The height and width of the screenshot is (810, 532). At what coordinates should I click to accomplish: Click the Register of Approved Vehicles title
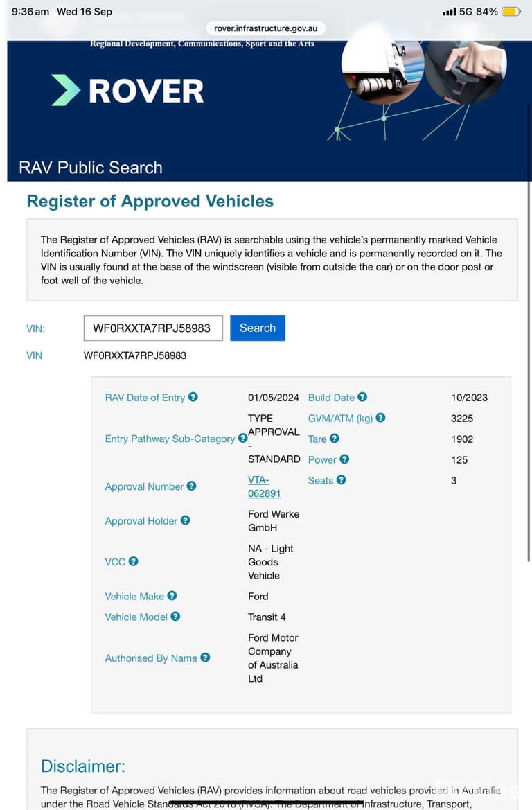150,201
